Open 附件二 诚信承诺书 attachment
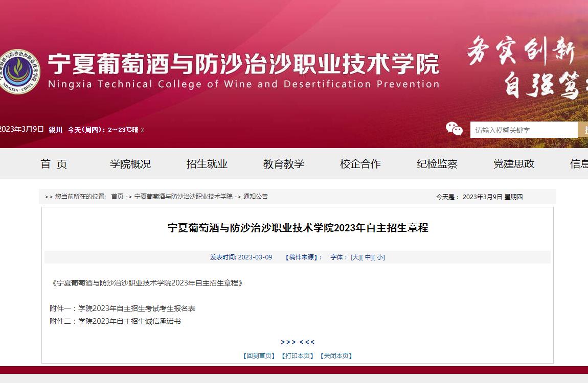The width and height of the screenshot is (588, 383). [115, 321]
